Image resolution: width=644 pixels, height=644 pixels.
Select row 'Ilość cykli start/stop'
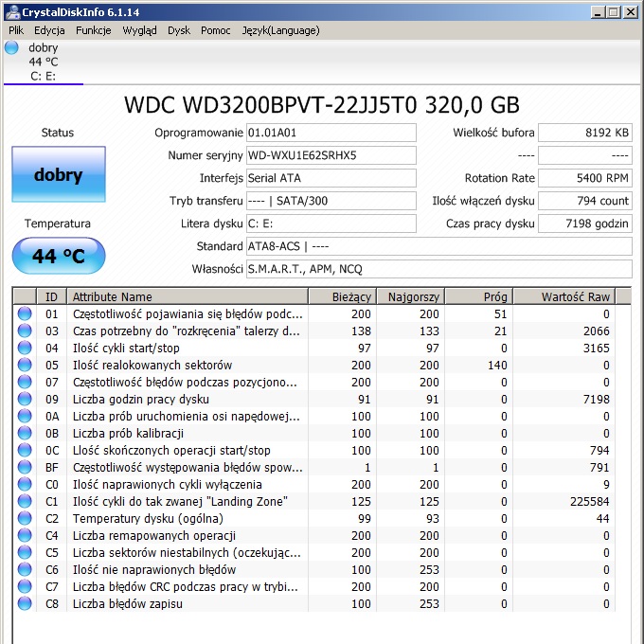click(314, 348)
